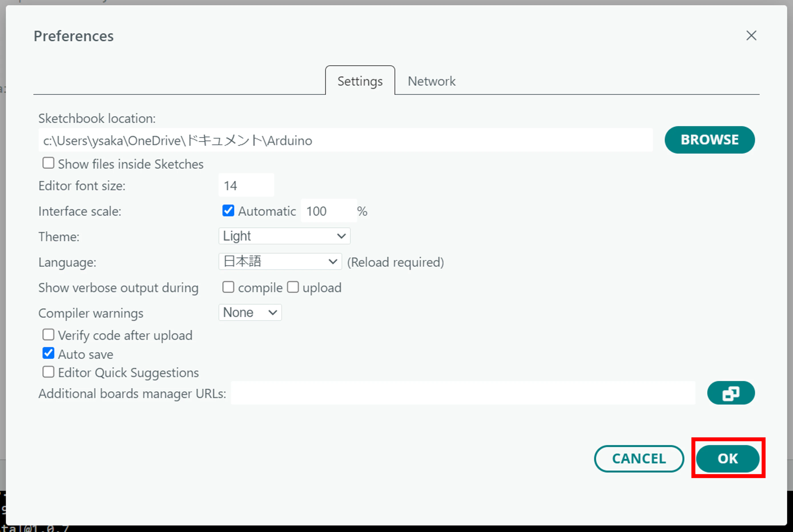Check Verify code after upload
The image size is (793, 532).
pos(48,335)
